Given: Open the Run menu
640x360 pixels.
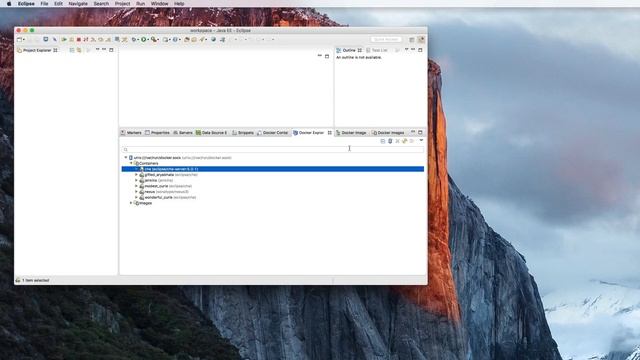Looking at the screenshot, I should [x=140, y=4].
